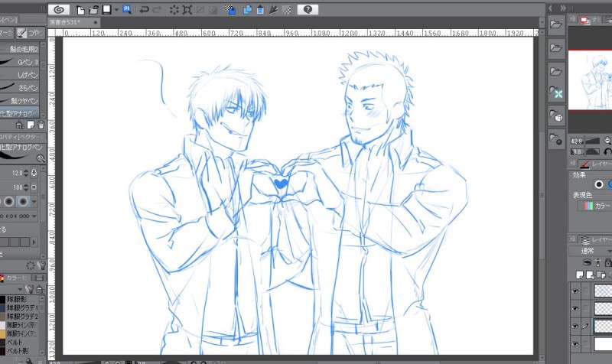Viewport: 612px width, 364px height.
Task: Click the scale/rotate transform icon
Action: [187, 10]
